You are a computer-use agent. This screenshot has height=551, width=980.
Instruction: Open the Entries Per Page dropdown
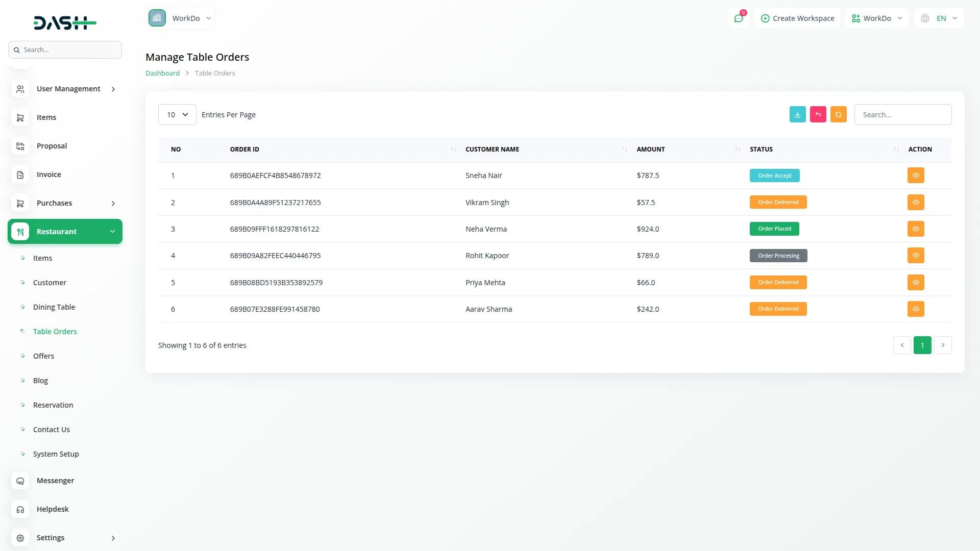tap(177, 114)
